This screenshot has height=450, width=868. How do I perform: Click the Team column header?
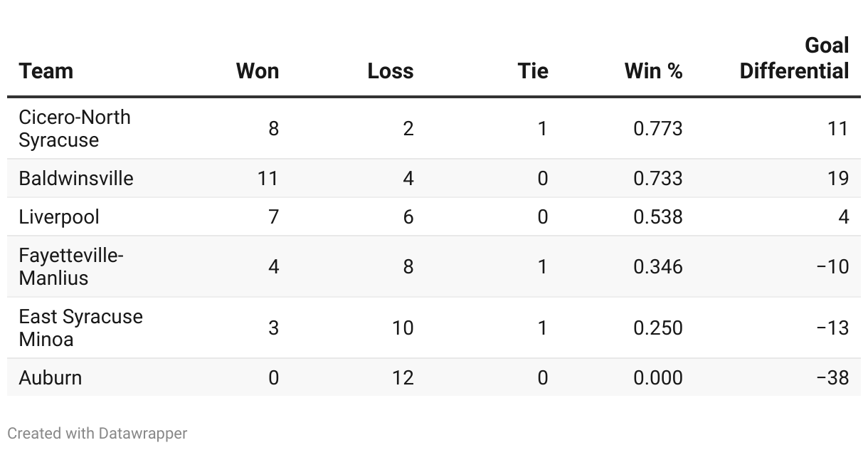(46, 71)
